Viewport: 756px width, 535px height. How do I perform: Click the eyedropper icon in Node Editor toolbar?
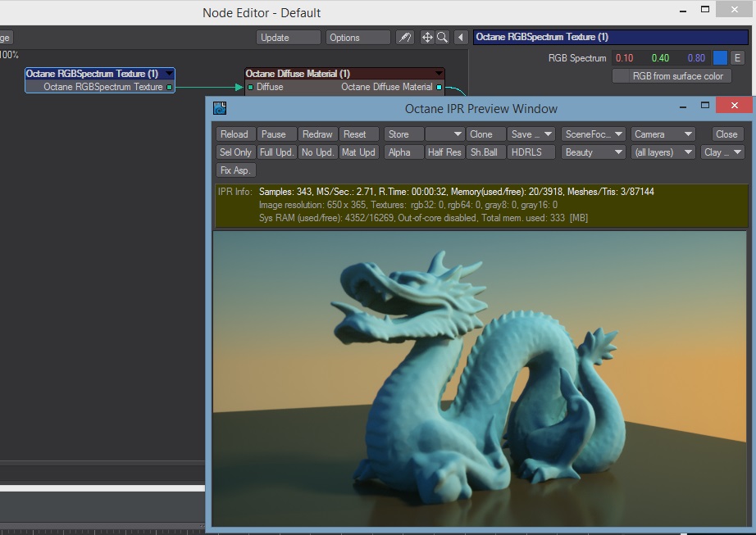405,38
